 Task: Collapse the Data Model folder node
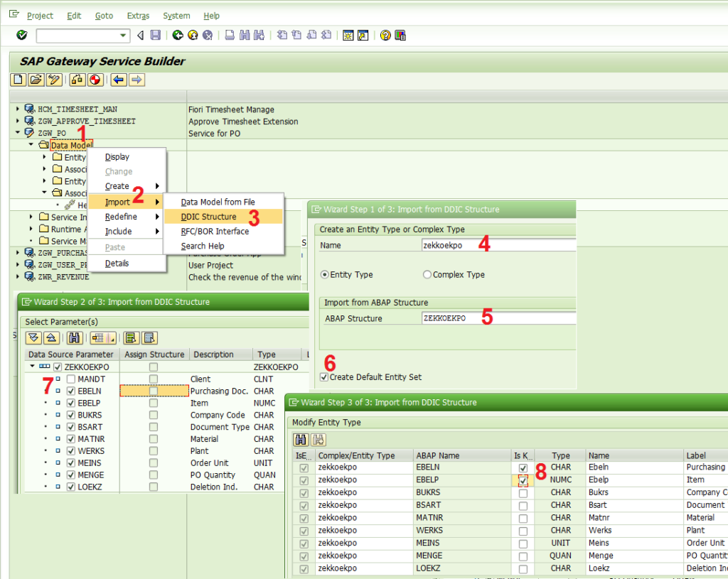[x=31, y=145]
